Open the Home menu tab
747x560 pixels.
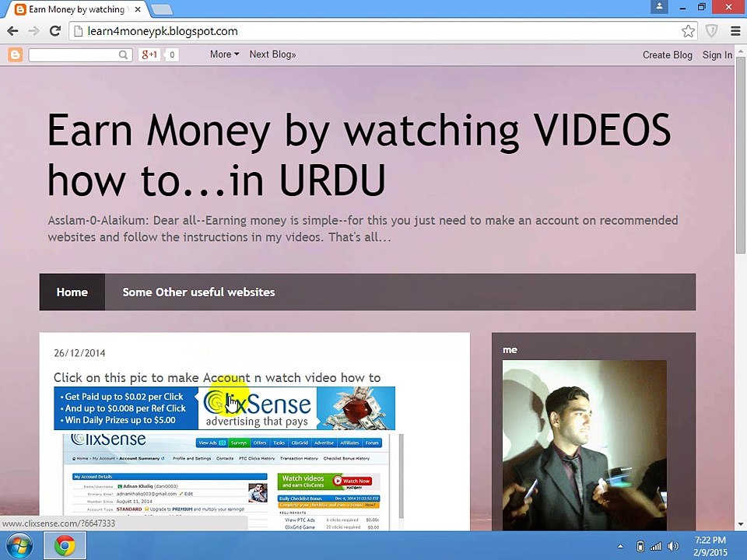pyautogui.click(x=72, y=292)
